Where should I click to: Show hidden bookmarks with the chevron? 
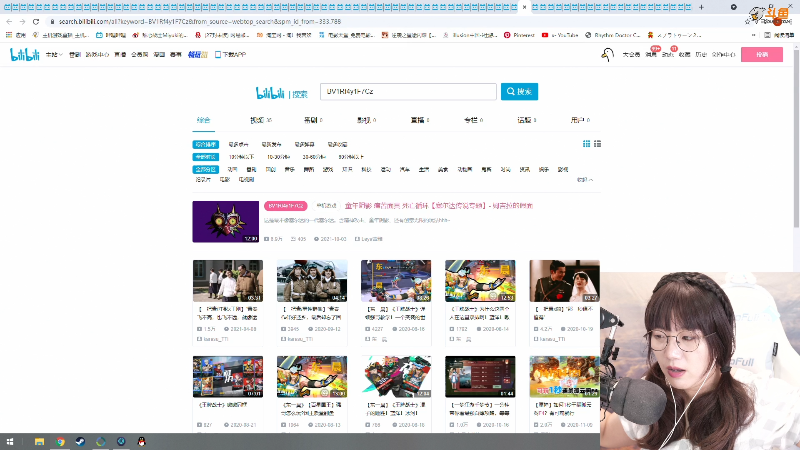coord(754,35)
